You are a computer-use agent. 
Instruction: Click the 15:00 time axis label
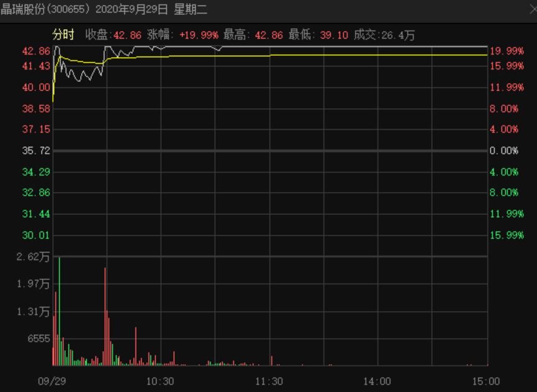pyautogui.click(x=485, y=381)
